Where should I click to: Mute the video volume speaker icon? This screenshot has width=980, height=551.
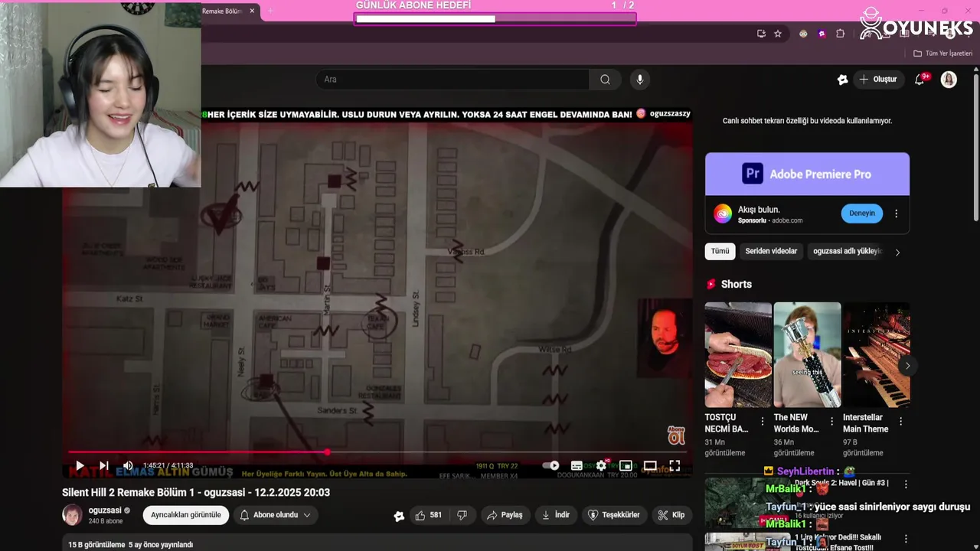(x=128, y=465)
